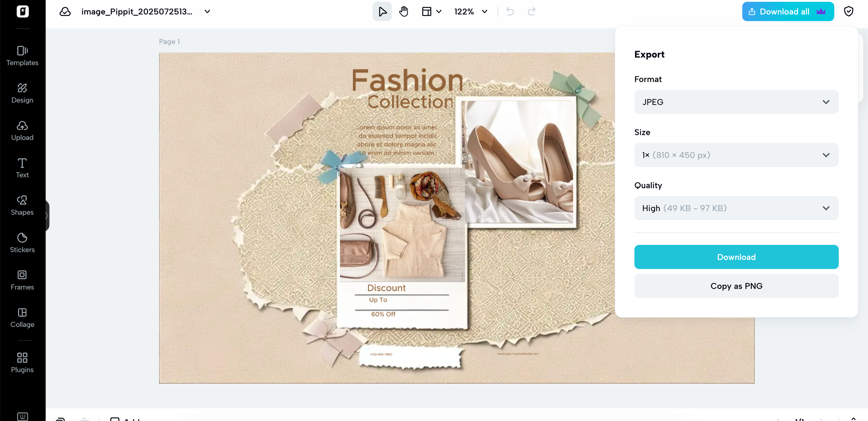Open the Design panel
Image resolution: width=868 pixels, height=421 pixels.
click(x=22, y=93)
